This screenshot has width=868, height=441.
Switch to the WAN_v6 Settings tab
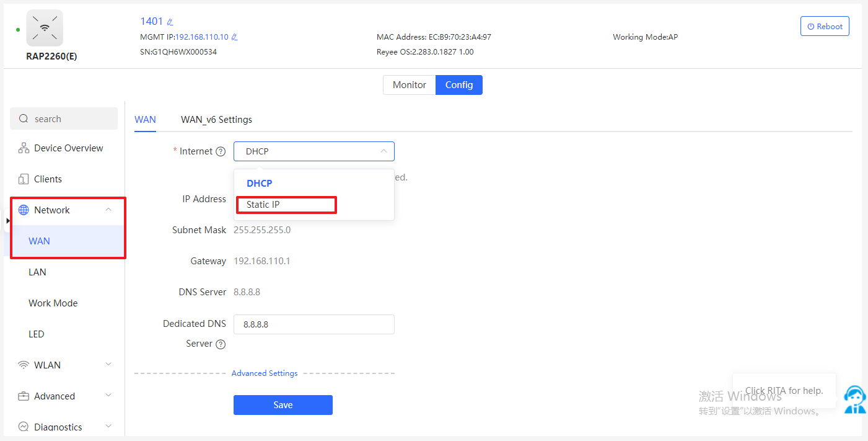pos(216,120)
